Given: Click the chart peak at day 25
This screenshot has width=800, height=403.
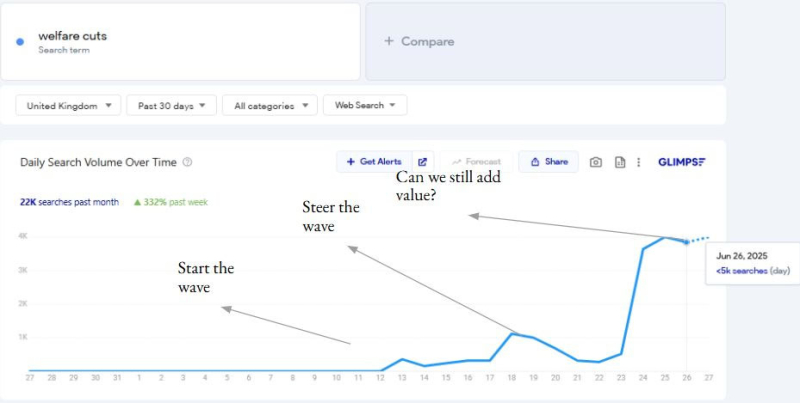Looking at the screenshot, I should pyautogui.click(x=665, y=237).
